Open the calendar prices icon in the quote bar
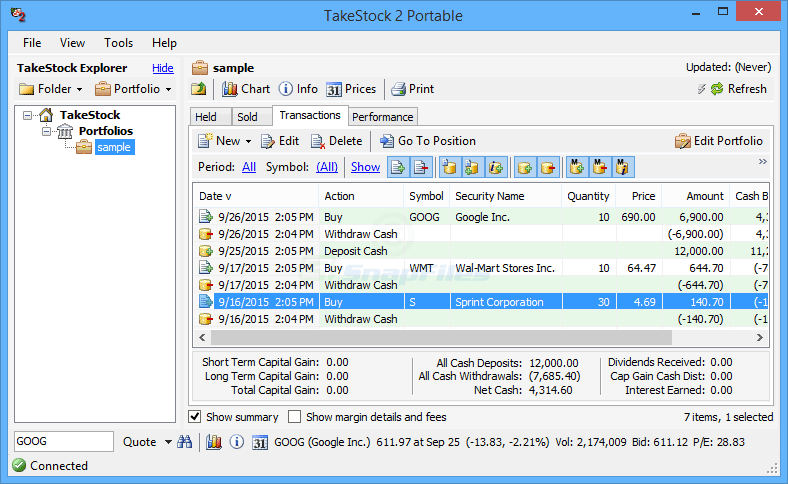The width and height of the screenshot is (788, 484). 259,442
